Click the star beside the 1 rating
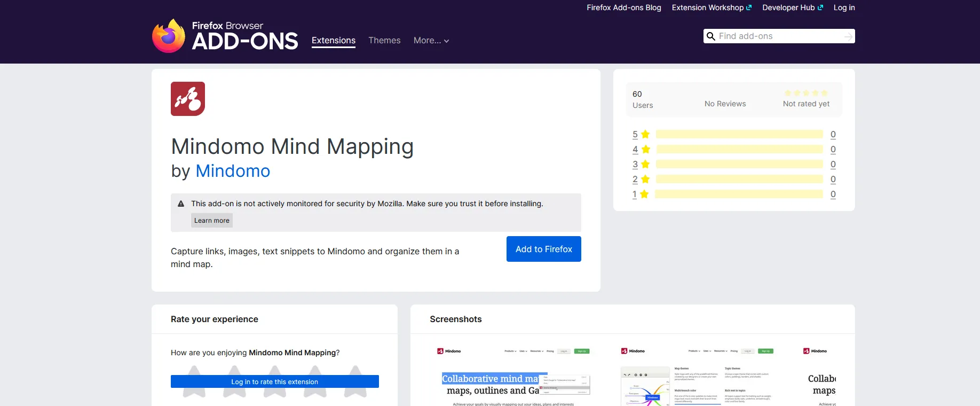 pos(644,194)
